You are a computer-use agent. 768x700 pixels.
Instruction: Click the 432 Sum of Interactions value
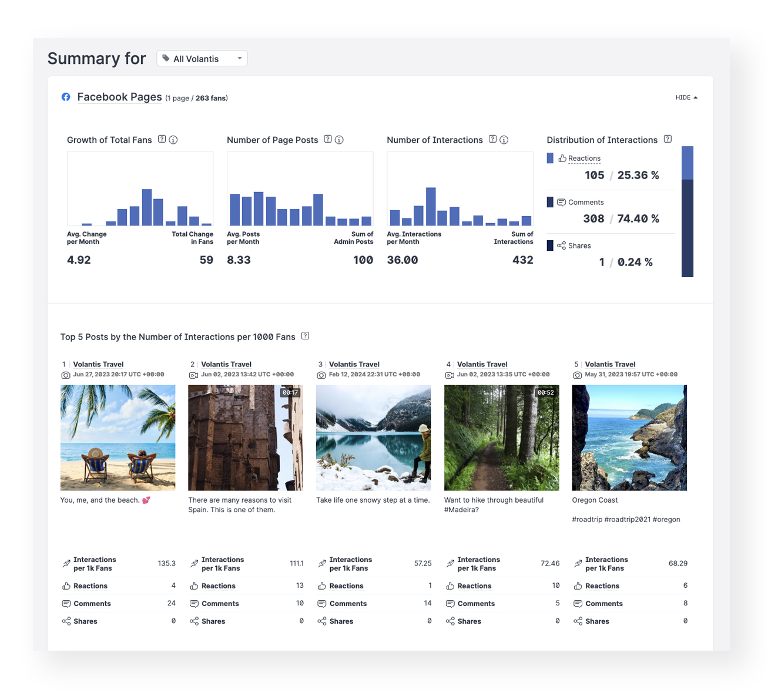coord(523,260)
